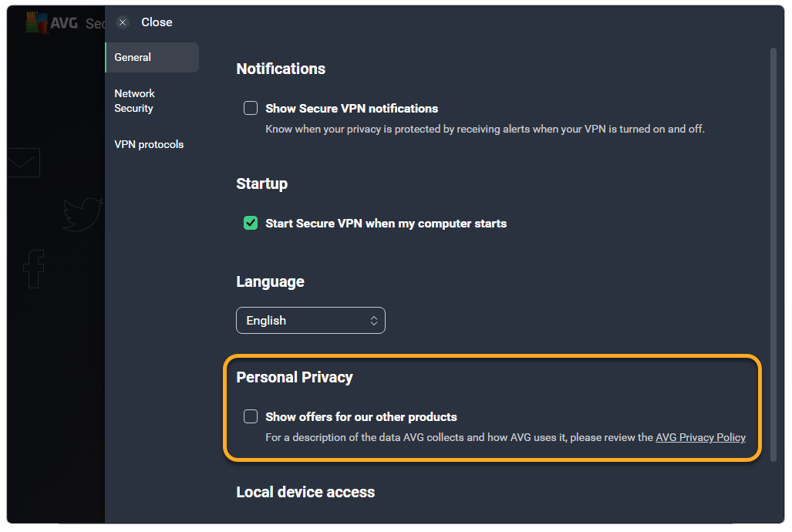Tick Show offers for our other products
The image size is (792, 532).
click(x=251, y=416)
